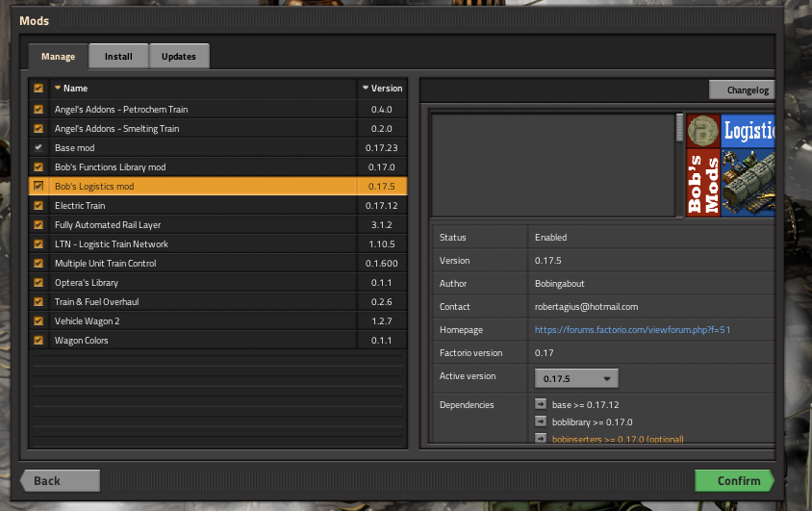This screenshot has width=812, height=511.
Task: Click the robertagius@hotmail.com contact value
Action: click(x=586, y=306)
